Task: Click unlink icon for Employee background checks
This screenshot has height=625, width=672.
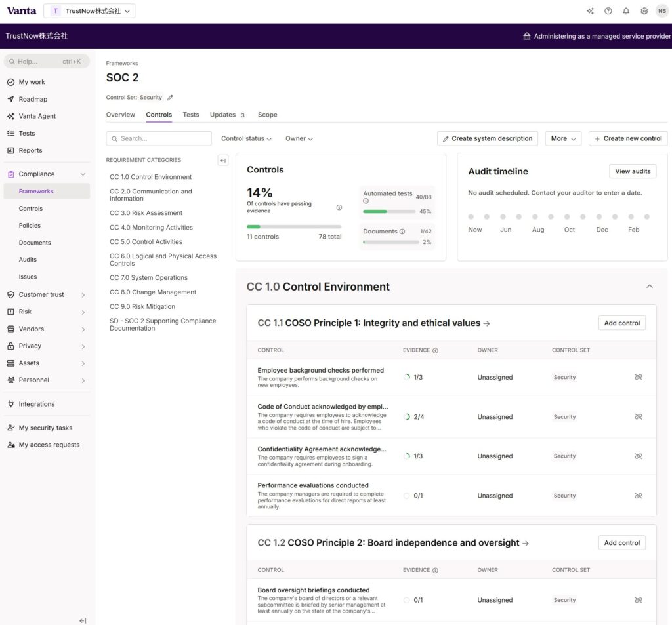Action: click(638, 378)
